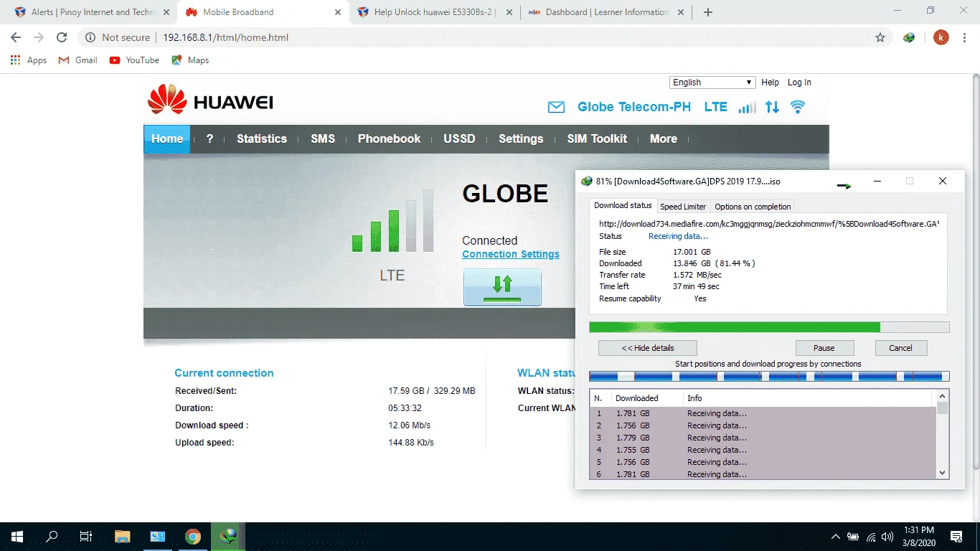This screenshot has width=980, height=551.
Task: Click the green download progress bar
Action: coord(769,327)
